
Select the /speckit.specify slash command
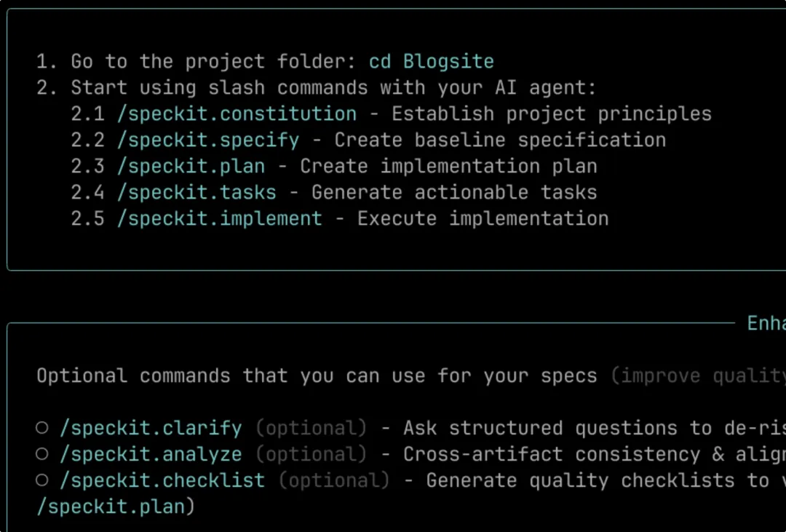pyautogui.click(x=208, y=140)
